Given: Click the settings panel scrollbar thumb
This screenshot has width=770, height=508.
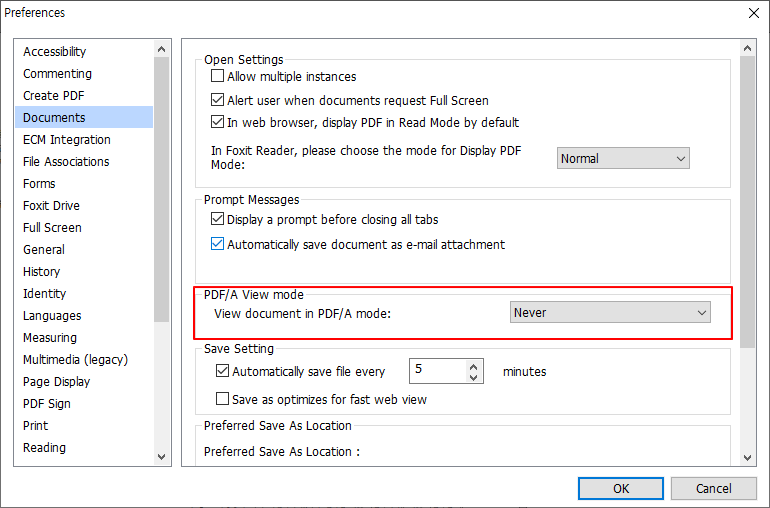Looking at the screenshot, I should coord(747,202).
